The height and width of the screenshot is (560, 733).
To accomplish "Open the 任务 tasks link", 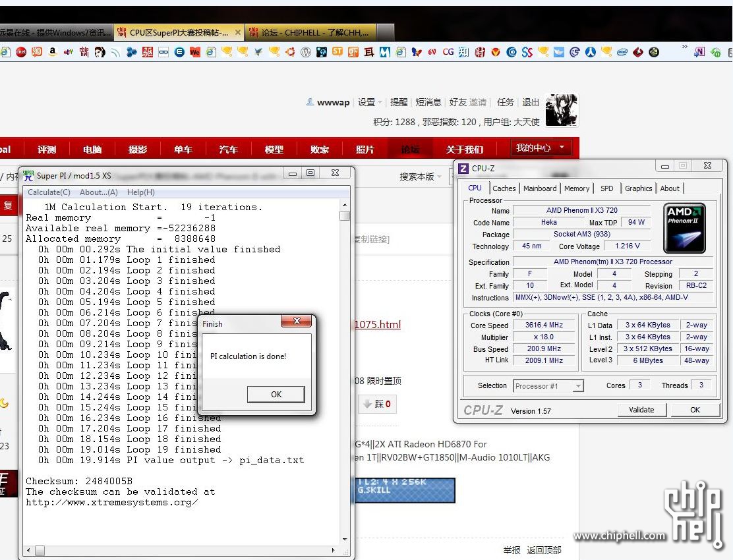I will click(506, 102).
